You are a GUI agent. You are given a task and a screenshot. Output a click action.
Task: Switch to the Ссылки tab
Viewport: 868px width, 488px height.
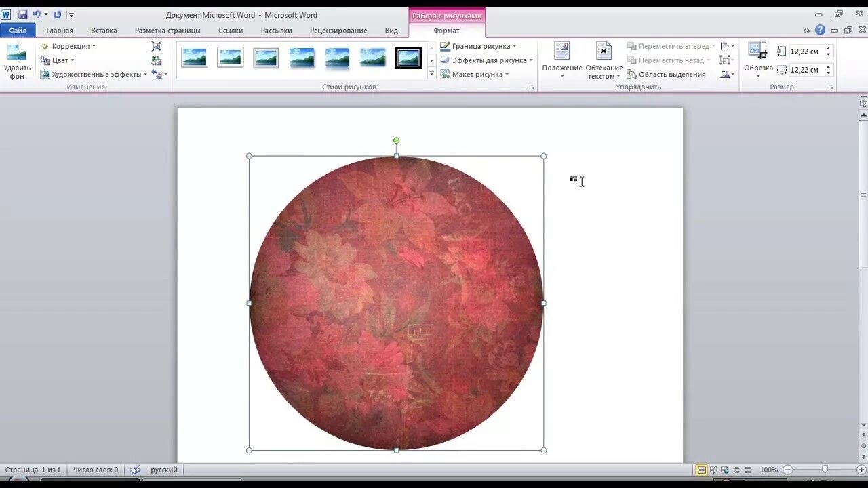click(231, 30)
